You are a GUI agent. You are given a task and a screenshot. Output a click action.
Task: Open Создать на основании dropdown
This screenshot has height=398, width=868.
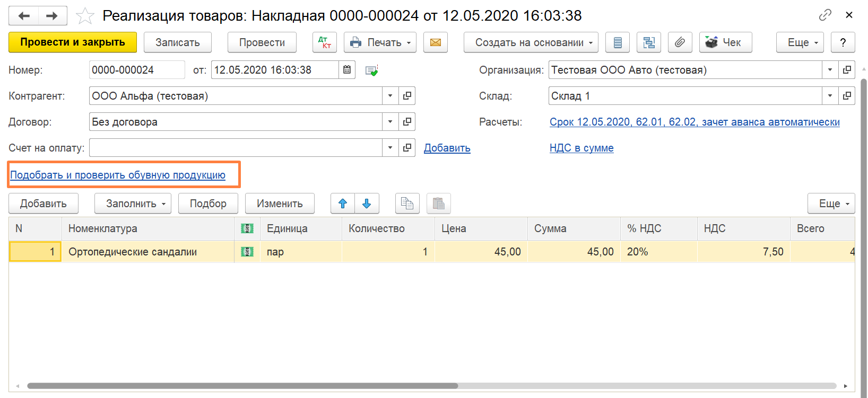[x=531, y=42]
